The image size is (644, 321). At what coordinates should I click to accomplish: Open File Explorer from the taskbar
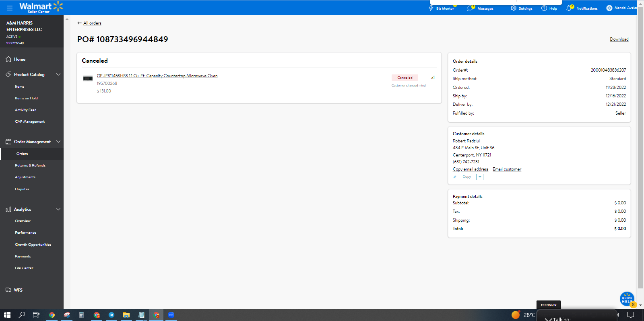126,315
